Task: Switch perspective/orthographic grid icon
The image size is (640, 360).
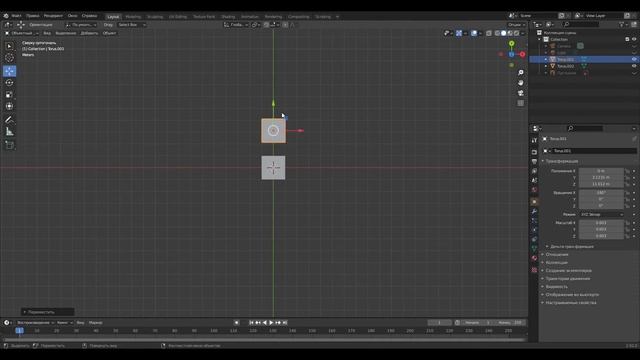Action: point(520,103)
